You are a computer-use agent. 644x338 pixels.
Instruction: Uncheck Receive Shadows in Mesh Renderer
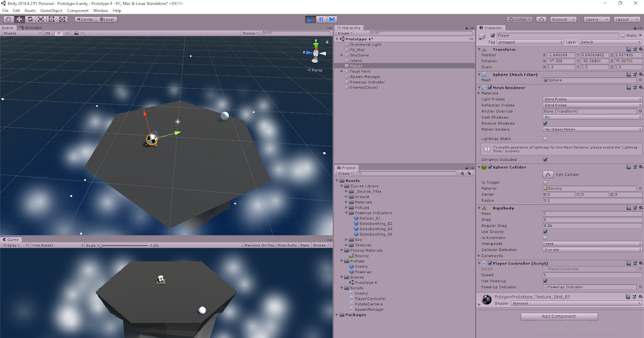pos(545,123)
